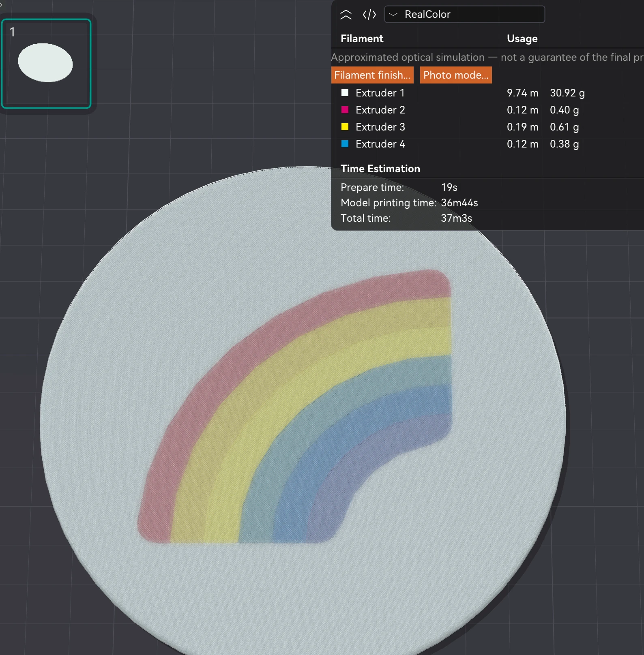Click the Time Estimation heading
The width and height of the screenshot is (644, 655).
[380, 169]
